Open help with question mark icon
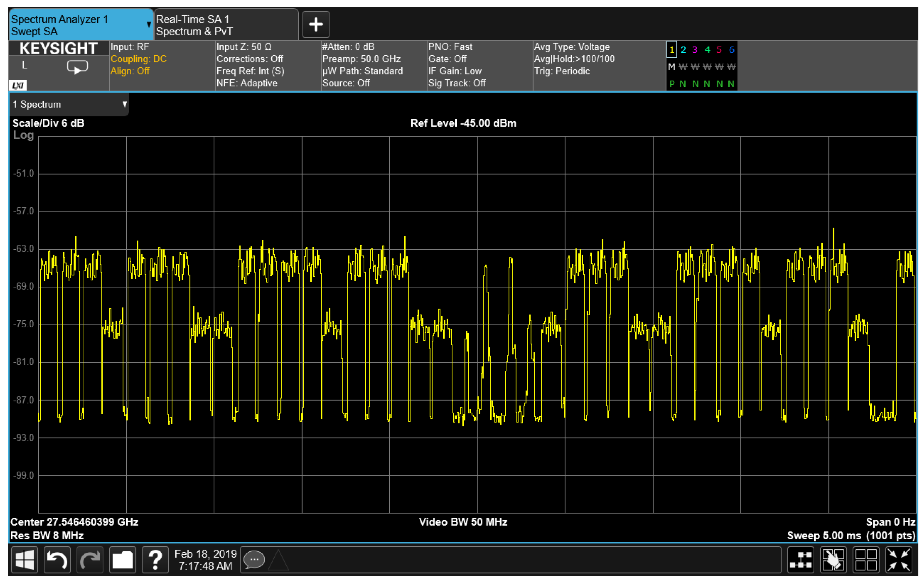The width and height of the screenshot is (924, 583). [156, 560]
